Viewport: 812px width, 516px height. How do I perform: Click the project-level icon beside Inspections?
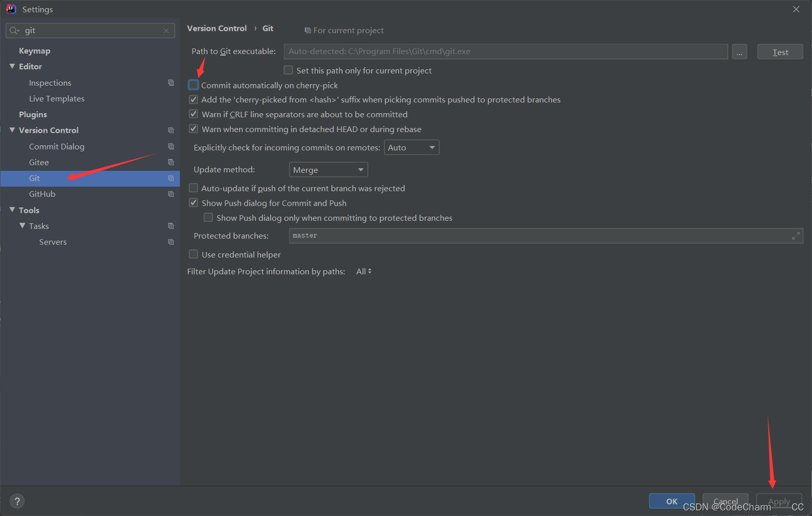click(x=171, y=83)
